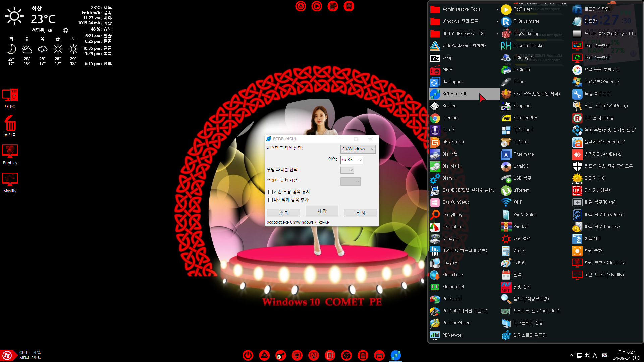Open Snapshot entry in launcher

535,106
